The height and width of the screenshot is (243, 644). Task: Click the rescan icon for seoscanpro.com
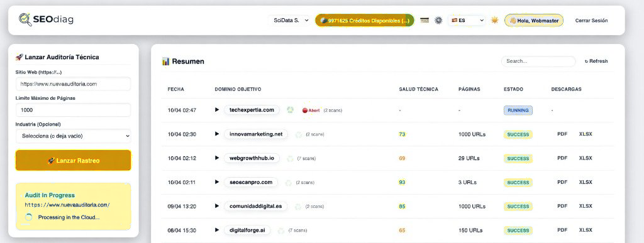click(288, 182)
